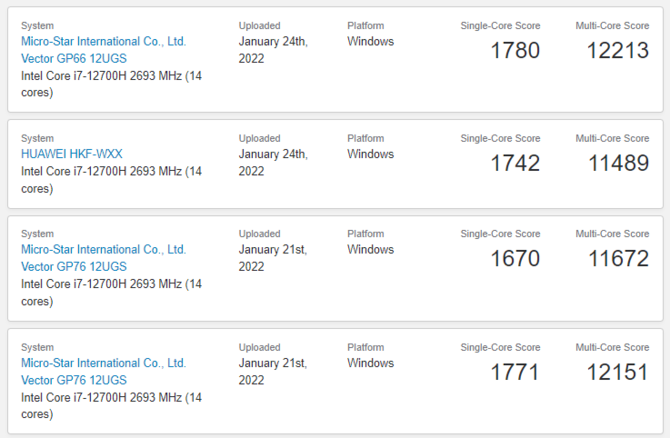This screenshot has width=670, height=438.
Task: Click the Windows platform text in the GP66 row
Action: pos(370,42)
